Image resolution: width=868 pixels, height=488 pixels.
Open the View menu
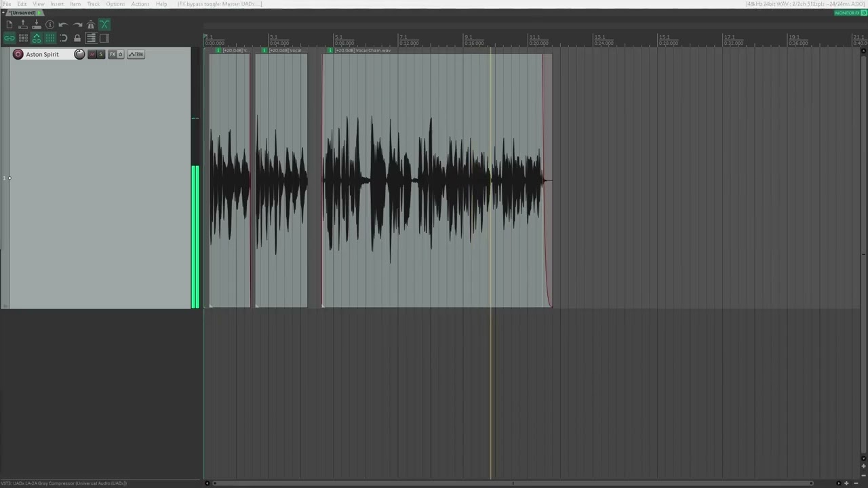(39, 4)
